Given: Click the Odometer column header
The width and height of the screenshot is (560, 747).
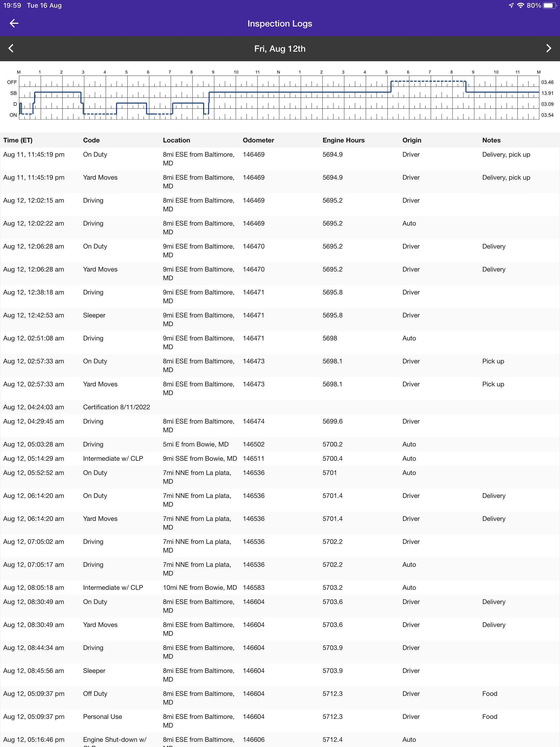Looking at the screenshot, I should pos(258,140).
